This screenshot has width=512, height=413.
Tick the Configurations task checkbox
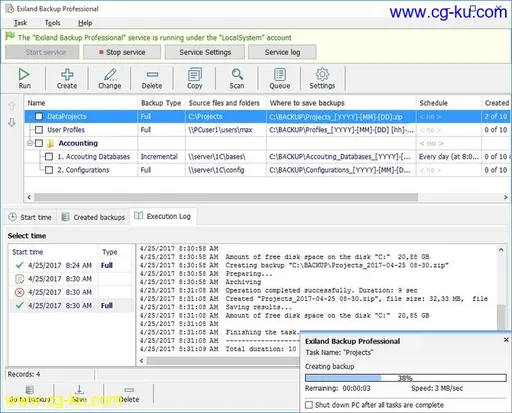coord(49,170)
